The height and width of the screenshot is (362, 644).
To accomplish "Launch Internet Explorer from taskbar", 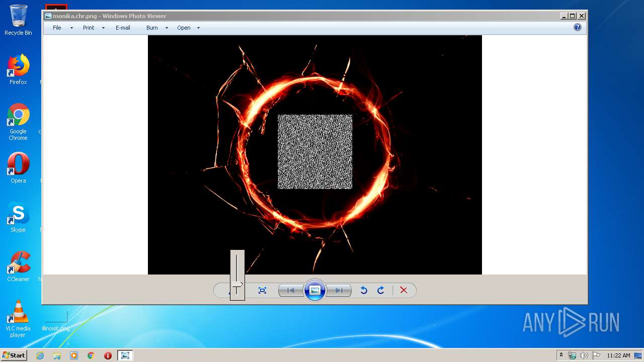I will 40,355.
